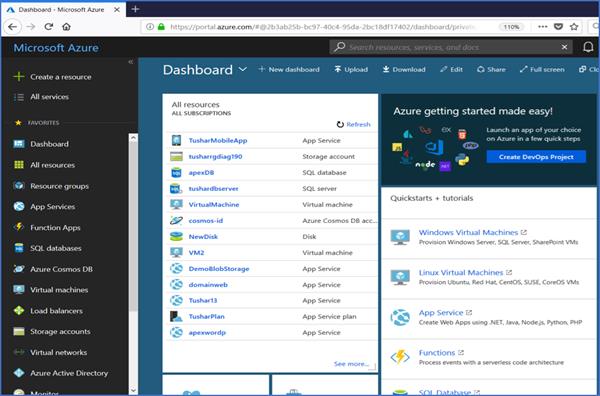Click Create DevOps Project button
Viewport: 600px width, 396px height.
(x=536, y=157)
